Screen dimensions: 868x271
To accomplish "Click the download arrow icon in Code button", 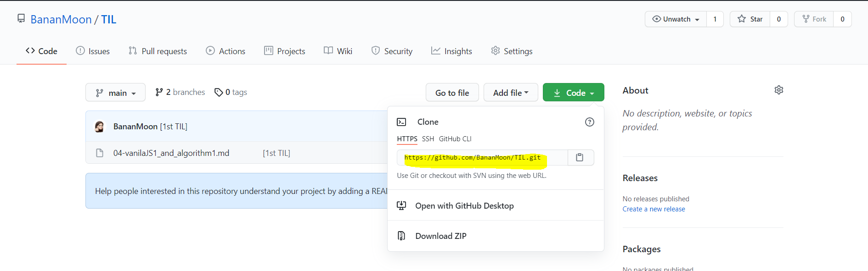I will pos(557,93).
